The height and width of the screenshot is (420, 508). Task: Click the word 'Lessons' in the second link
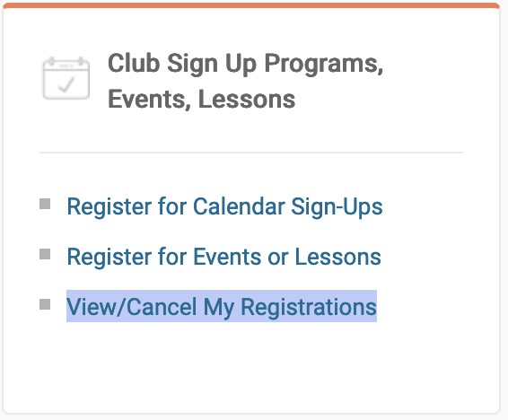[337, 257]
